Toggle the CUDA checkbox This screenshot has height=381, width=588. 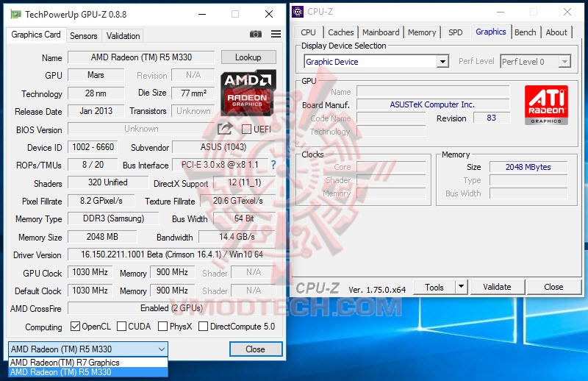[121, 326]
